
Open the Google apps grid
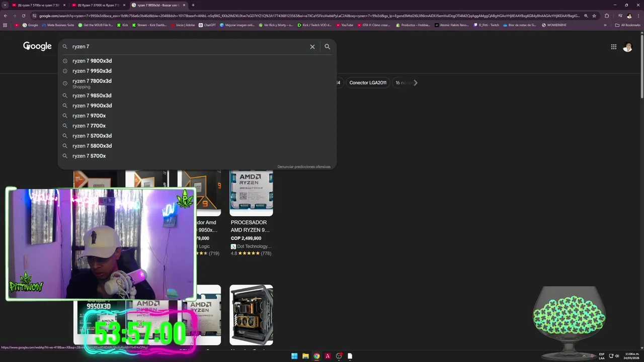[614, 47]
